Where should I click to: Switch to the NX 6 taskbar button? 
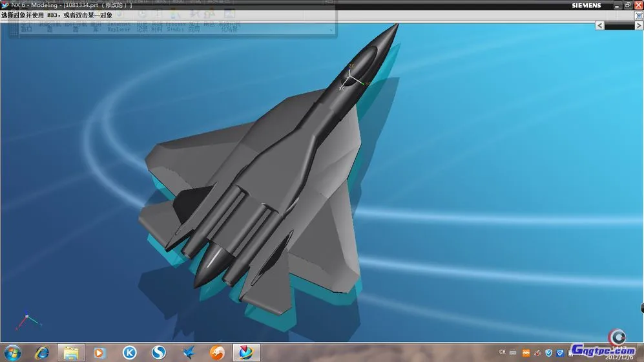pyautogui.click(x=246, y=352)
